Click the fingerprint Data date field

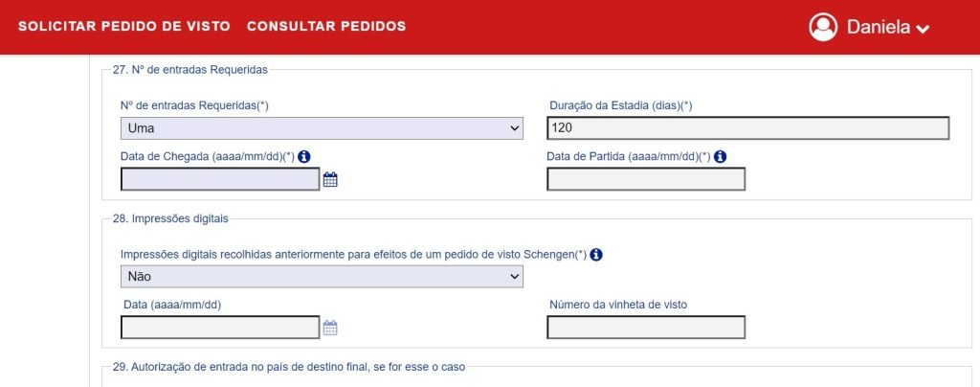tap(220, 328)
